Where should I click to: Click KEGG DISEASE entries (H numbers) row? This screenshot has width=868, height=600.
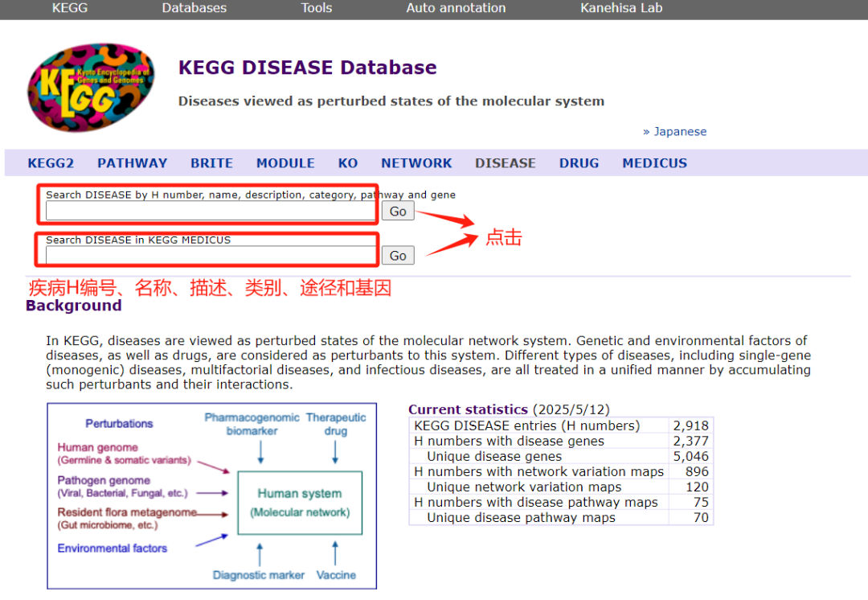click(527, 425)
